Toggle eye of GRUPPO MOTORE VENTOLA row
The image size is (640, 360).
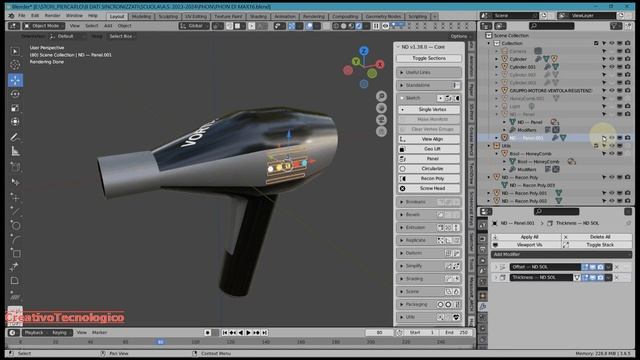[x=612, y=91]
